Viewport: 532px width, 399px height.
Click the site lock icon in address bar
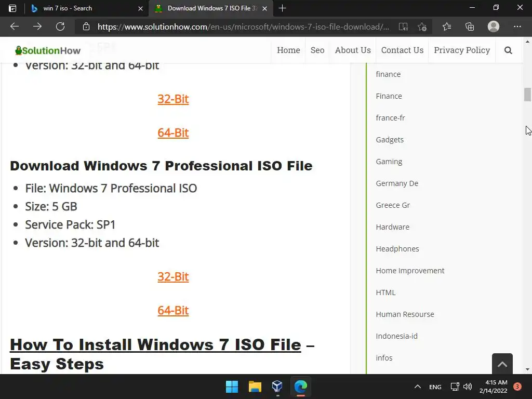tap(86, 26)
